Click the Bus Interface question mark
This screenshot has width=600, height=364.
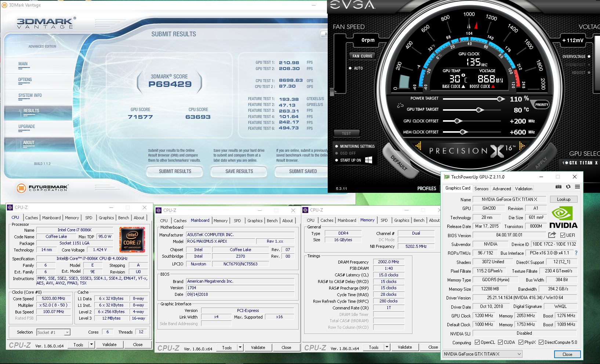(576, 253)
